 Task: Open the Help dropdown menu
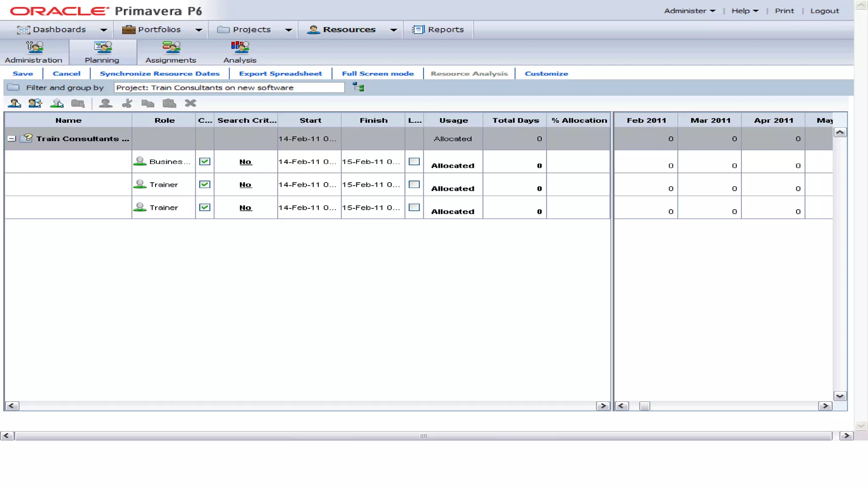(x=745, y=11)
